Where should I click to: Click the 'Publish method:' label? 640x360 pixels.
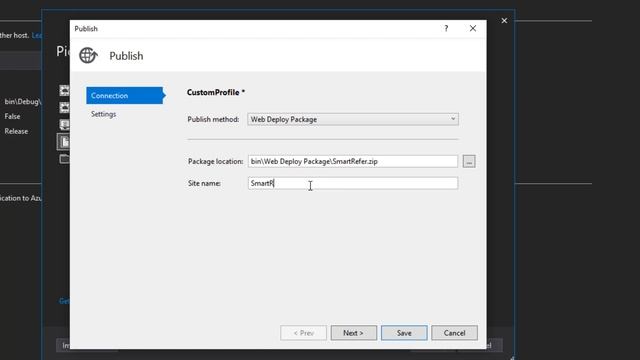pos(213,119)
